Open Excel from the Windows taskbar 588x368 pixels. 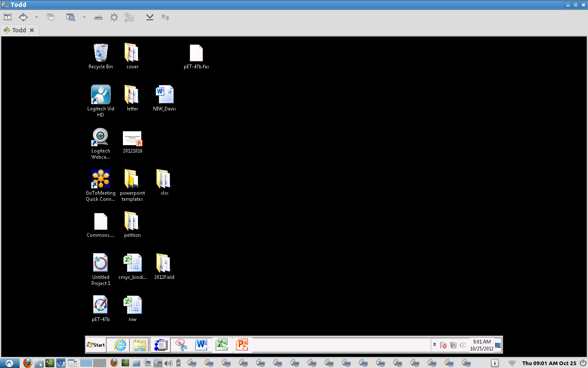(222, 345)
